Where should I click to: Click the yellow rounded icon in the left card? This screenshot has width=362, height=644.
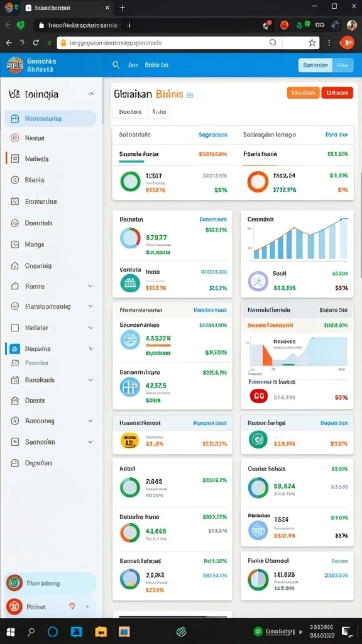pos(129,441)
